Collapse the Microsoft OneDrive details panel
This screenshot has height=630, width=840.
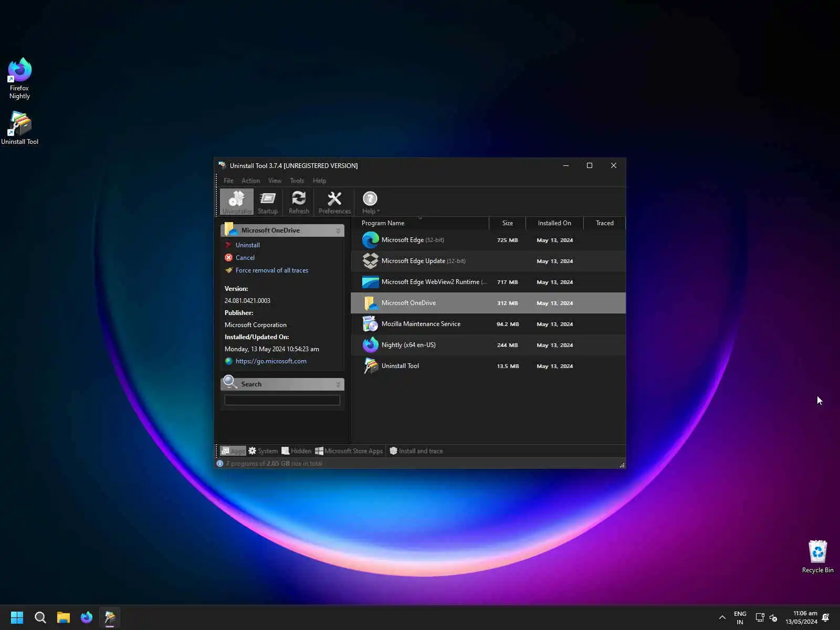[x=338, y=230]
